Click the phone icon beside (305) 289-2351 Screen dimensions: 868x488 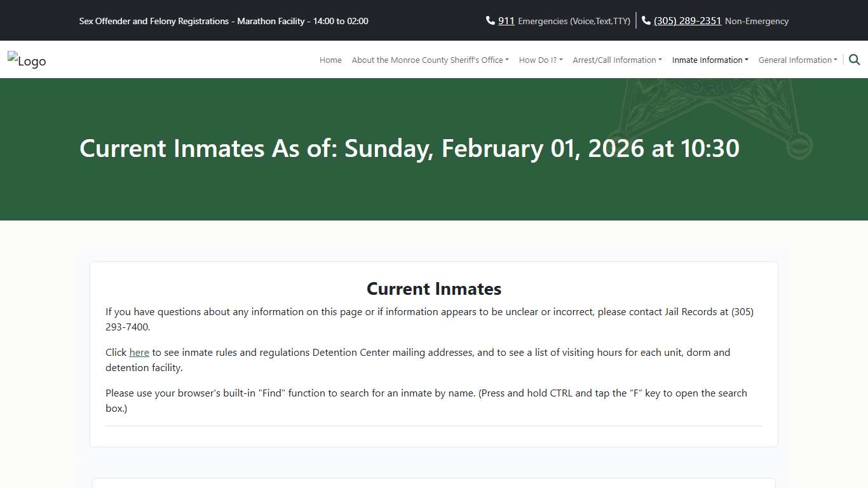(x=646, y=21)
